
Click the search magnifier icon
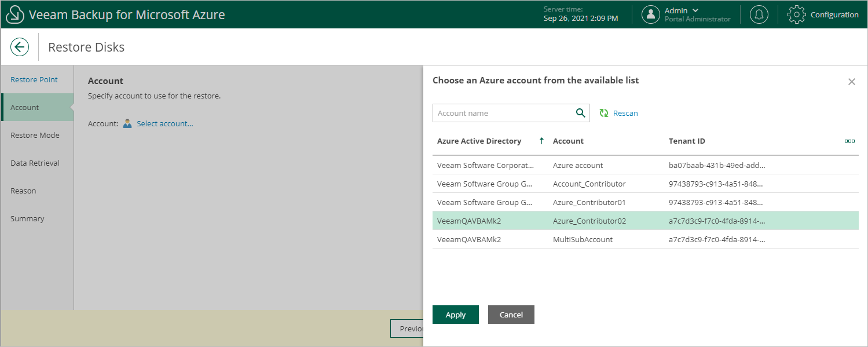click(x=581, y=113)
